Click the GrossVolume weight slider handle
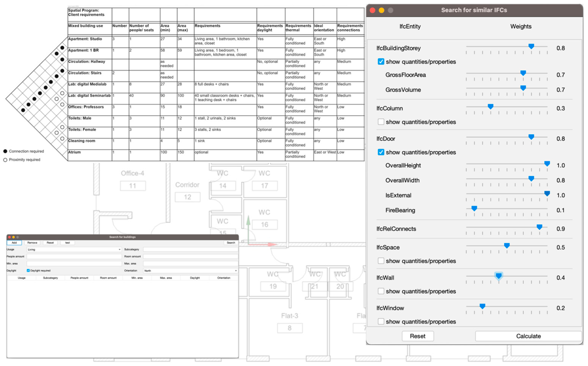 523,88
